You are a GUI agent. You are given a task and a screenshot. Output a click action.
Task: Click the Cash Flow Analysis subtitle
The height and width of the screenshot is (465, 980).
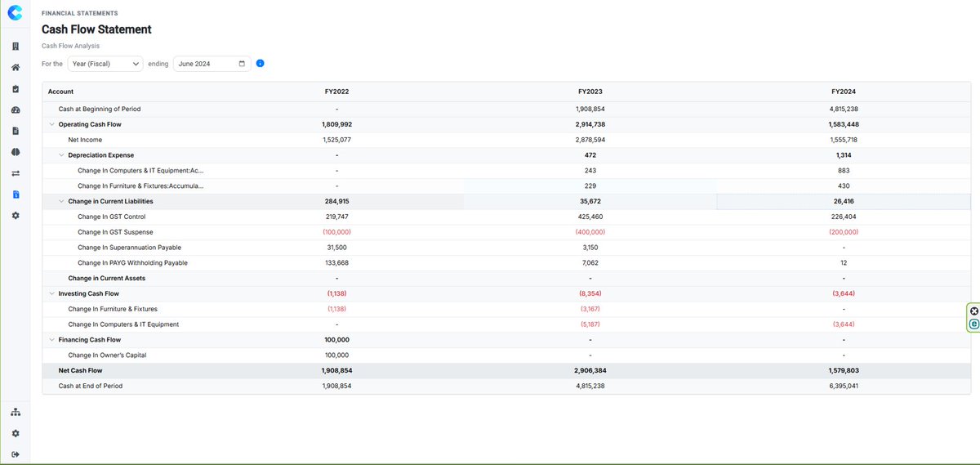point(70,46)
